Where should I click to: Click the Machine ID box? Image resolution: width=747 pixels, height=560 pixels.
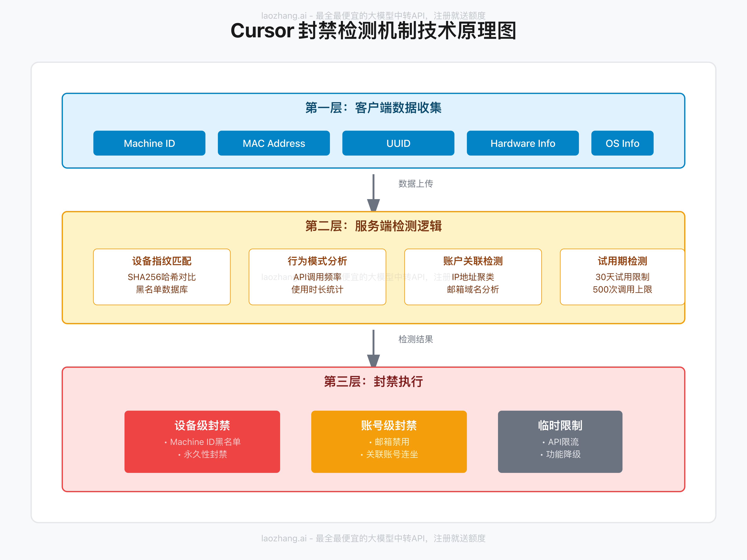pyautogui.click(x=149, y=143)
